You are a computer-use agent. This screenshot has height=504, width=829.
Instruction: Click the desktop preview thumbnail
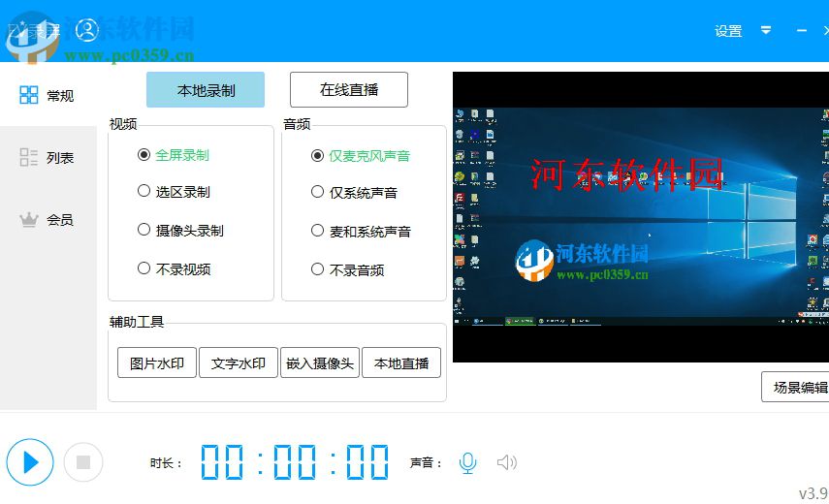(641, 216)
